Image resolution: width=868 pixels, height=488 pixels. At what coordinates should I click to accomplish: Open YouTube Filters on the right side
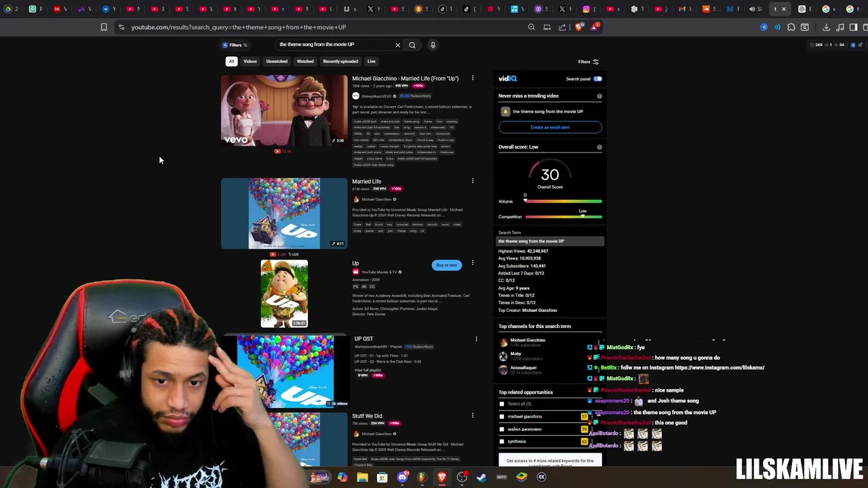tap(588, 62)
